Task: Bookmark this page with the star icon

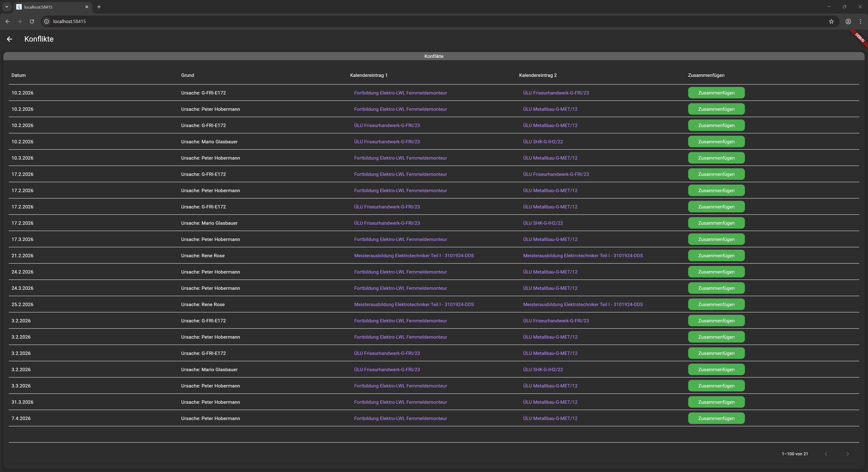Action: pyautogui.click(x=831, y=21)
